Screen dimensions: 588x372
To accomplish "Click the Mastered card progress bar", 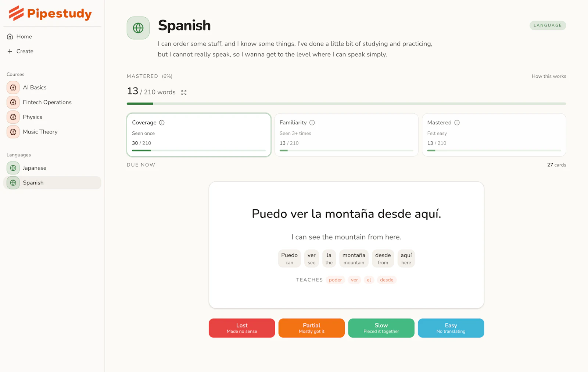I will [x=494, y=150].
